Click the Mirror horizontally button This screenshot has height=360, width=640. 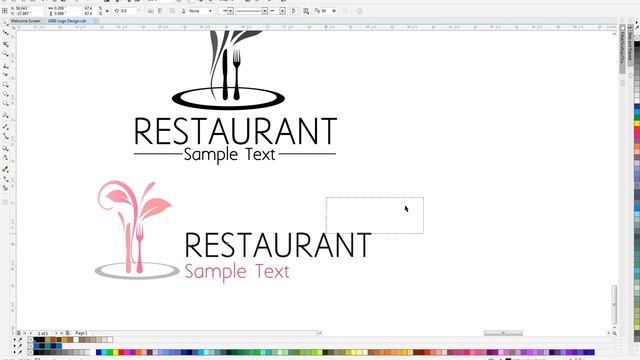coord(151,11)
